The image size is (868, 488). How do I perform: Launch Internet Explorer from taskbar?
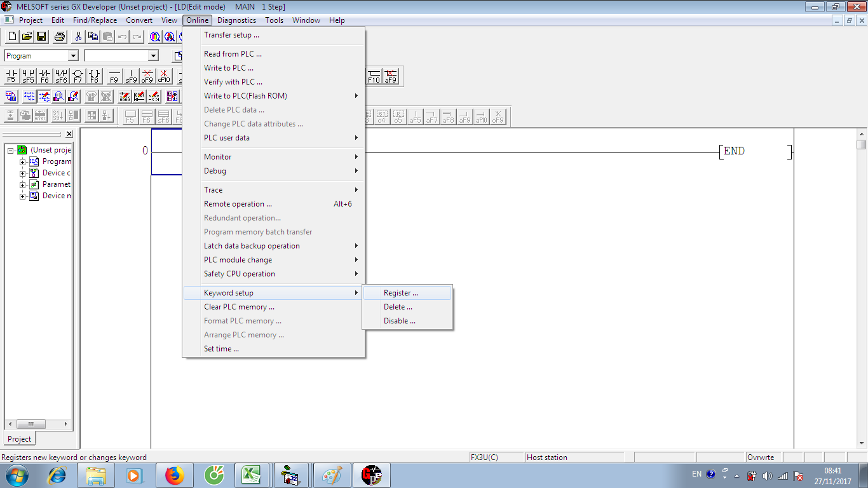pos(57,475)
